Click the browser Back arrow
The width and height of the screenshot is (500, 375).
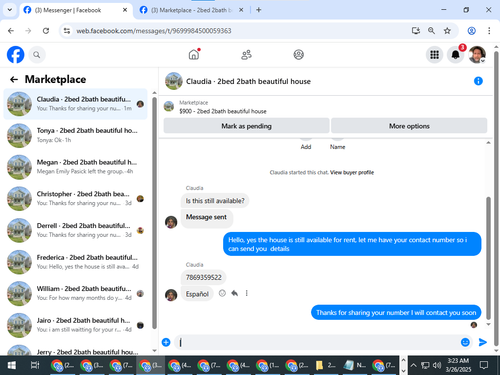11,31
